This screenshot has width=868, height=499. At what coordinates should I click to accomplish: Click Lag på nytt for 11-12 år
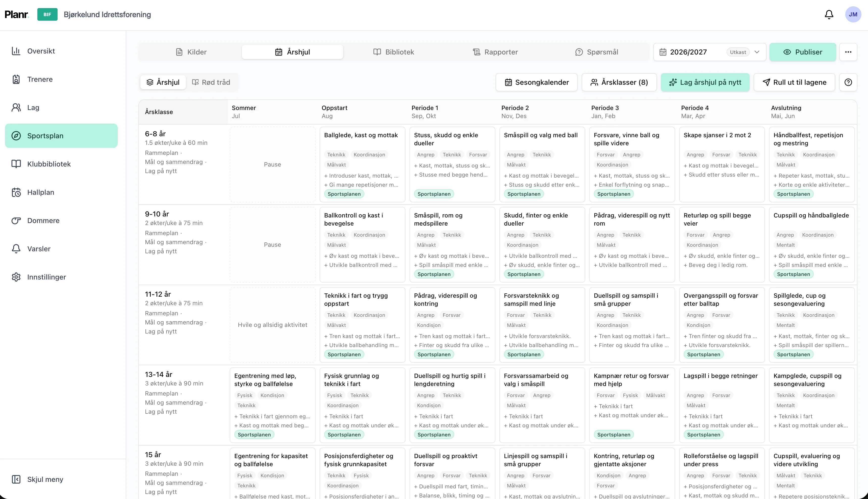(161, 331)
